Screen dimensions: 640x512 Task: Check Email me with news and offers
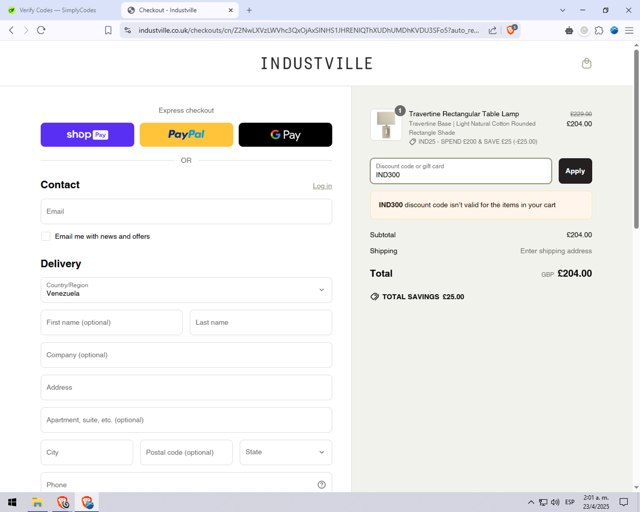click(46, 236)
